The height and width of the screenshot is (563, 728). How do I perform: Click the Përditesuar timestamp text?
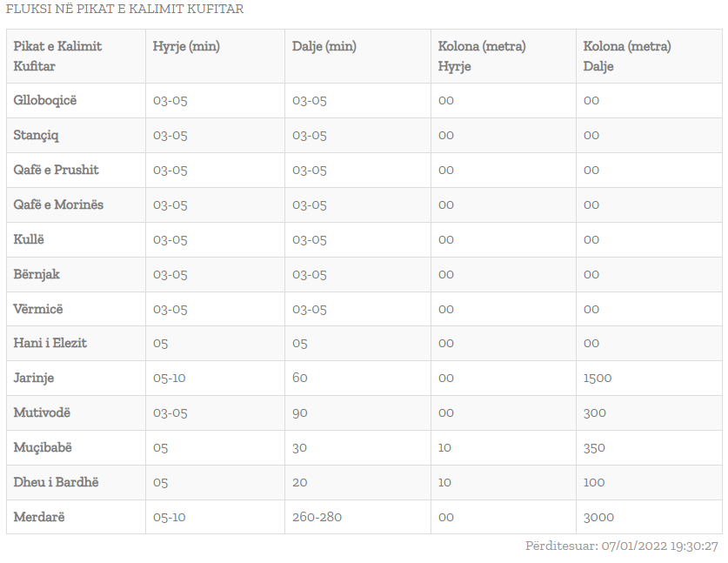coord(622,546)
